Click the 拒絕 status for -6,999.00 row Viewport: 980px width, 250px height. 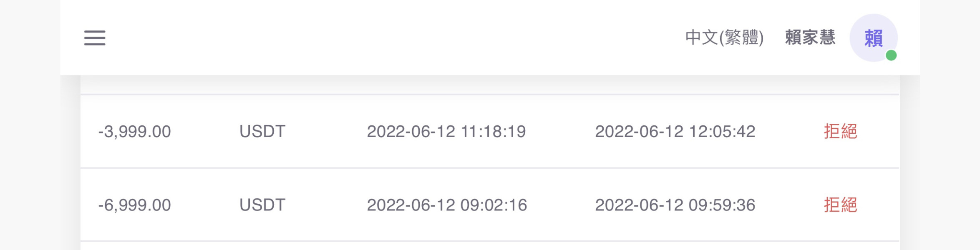tap(840, 205)
